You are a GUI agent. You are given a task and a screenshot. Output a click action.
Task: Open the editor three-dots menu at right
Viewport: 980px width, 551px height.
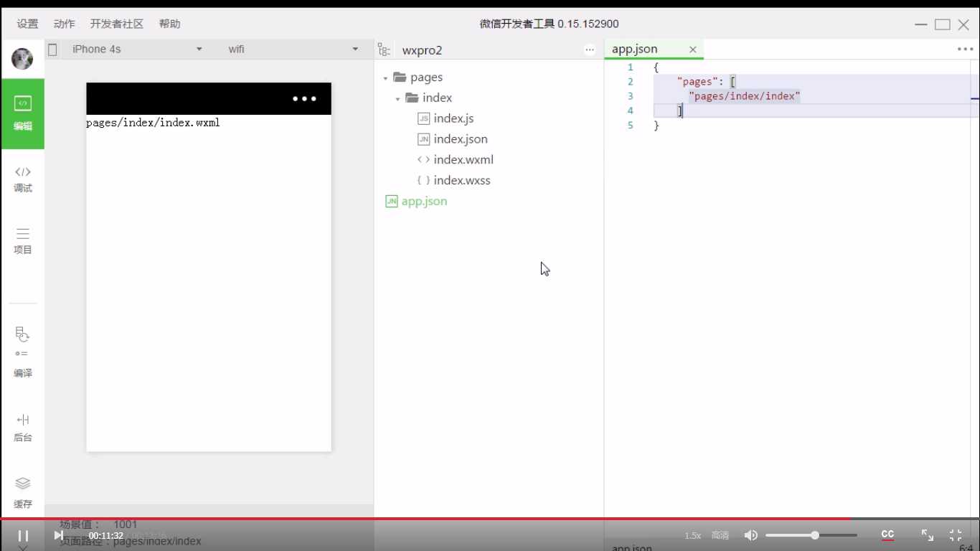(x=965, y=49)
